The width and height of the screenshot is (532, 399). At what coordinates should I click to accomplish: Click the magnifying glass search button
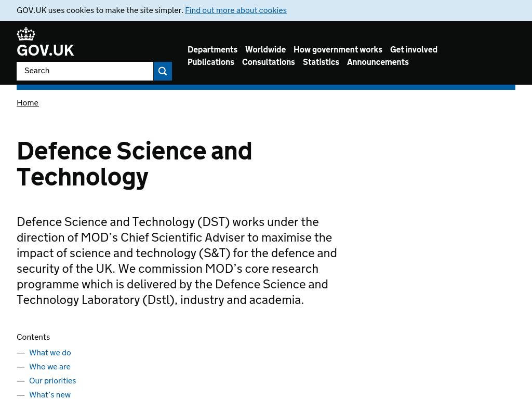point(163,71)
